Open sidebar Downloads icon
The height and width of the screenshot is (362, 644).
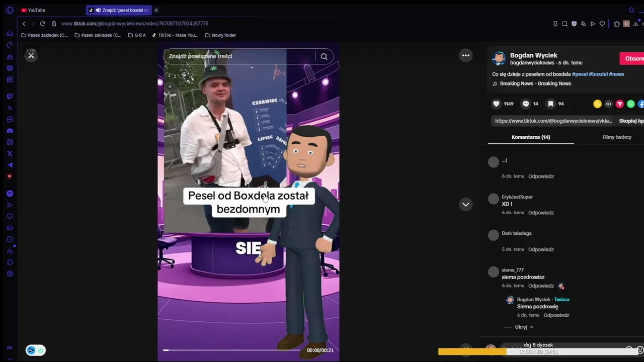tap(10, 250)
